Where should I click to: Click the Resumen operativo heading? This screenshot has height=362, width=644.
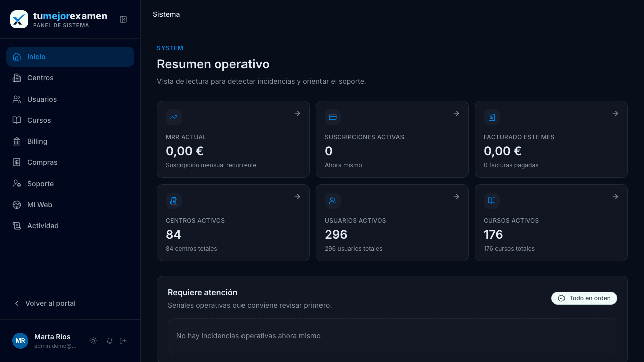click(213, 64)
